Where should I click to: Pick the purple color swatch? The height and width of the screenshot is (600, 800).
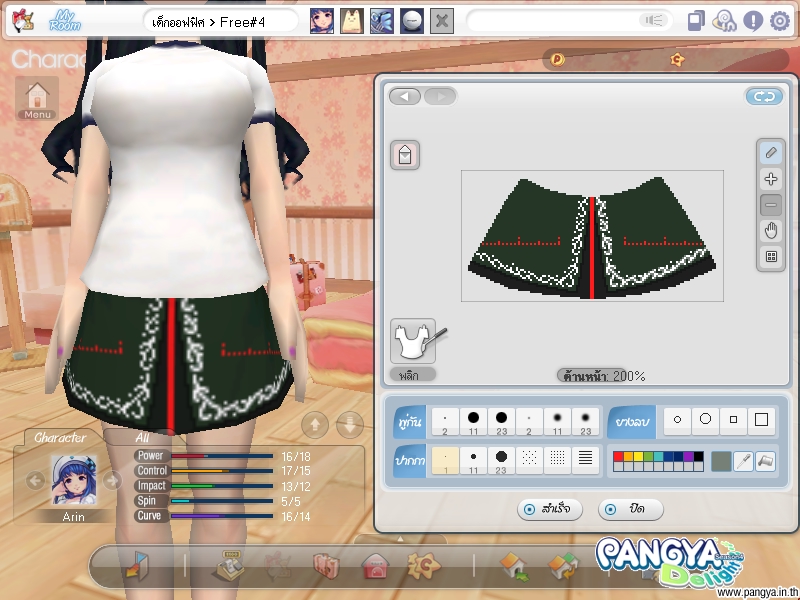tap(688, 457)
